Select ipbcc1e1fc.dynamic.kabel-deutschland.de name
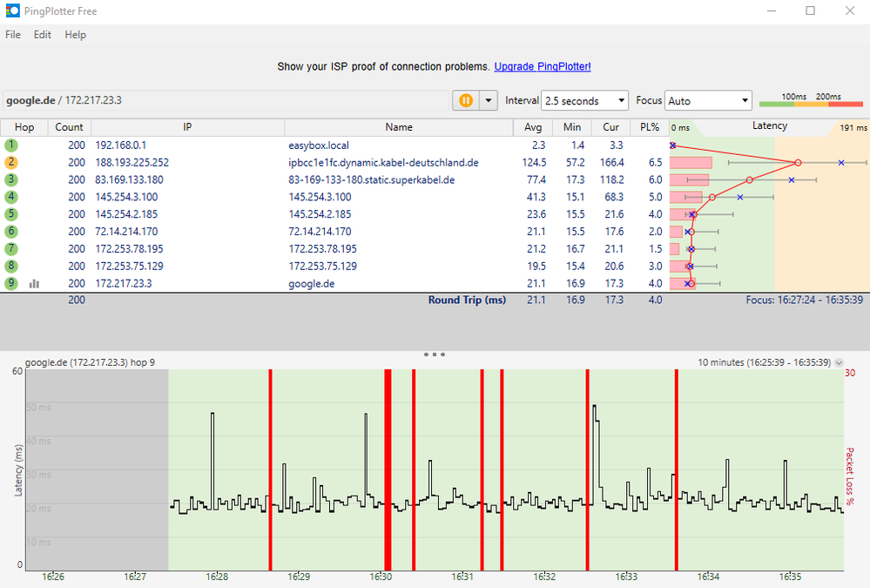The height and width of the screenshot is (588, 870). [383, 163]
